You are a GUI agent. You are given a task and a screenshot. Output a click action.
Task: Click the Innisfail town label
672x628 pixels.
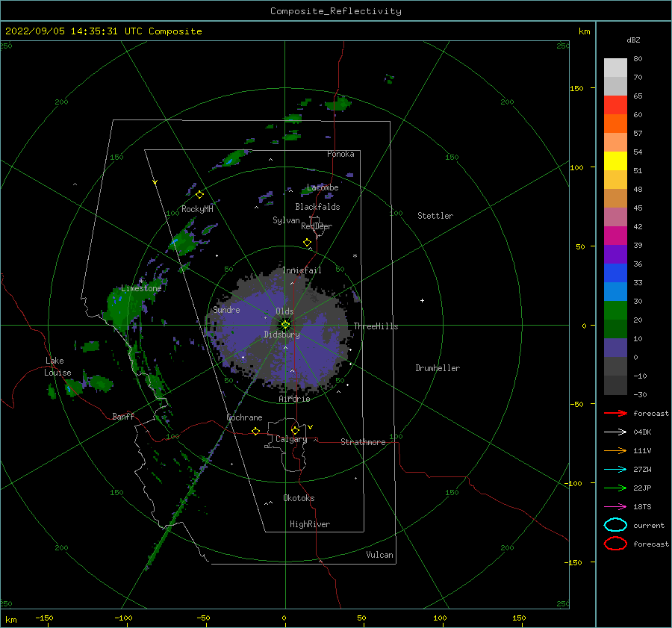pyautogui.click(x=302, y=270)
